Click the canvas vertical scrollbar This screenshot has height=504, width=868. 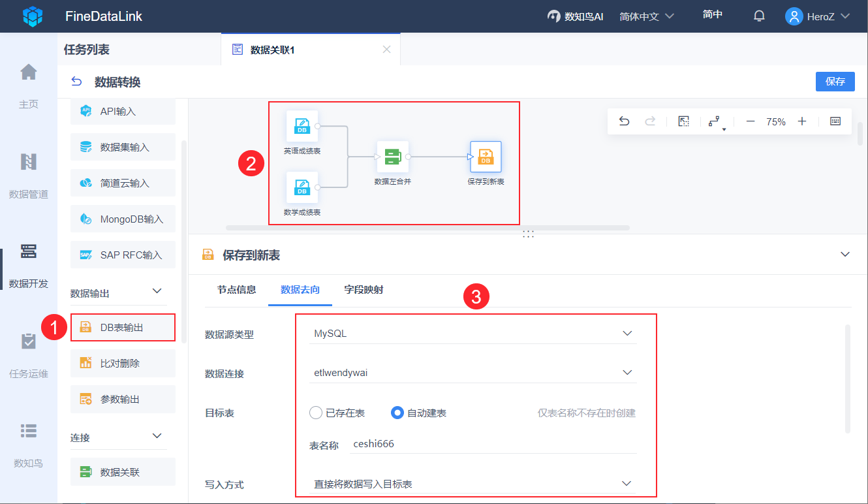(x=860, y=134)
